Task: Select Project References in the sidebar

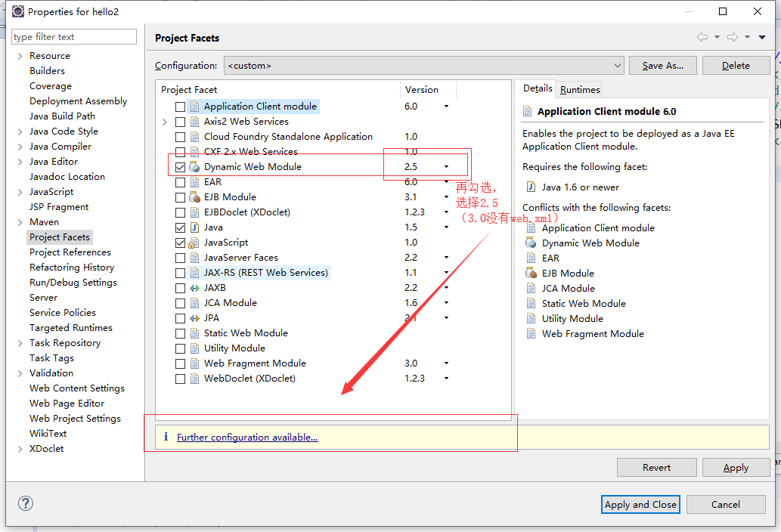Action: 70,252
